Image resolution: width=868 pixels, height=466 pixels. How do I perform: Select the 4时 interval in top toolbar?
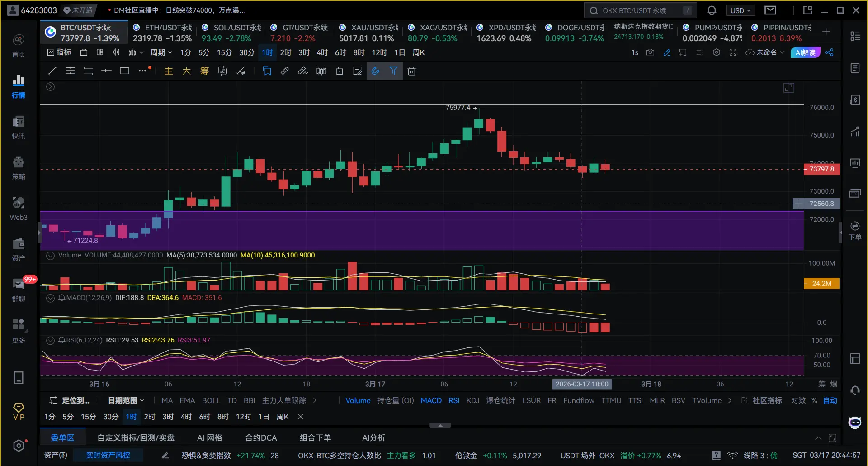click(x=322, y=52)
